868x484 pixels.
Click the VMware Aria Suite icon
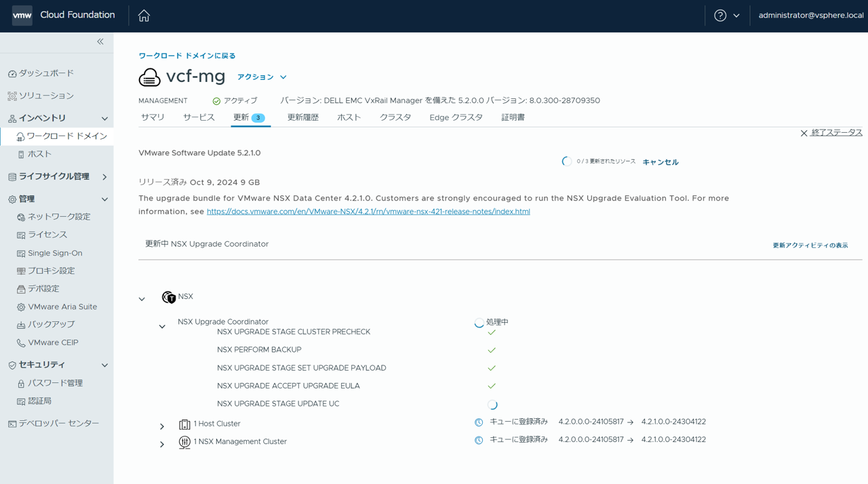click(21, 307)
